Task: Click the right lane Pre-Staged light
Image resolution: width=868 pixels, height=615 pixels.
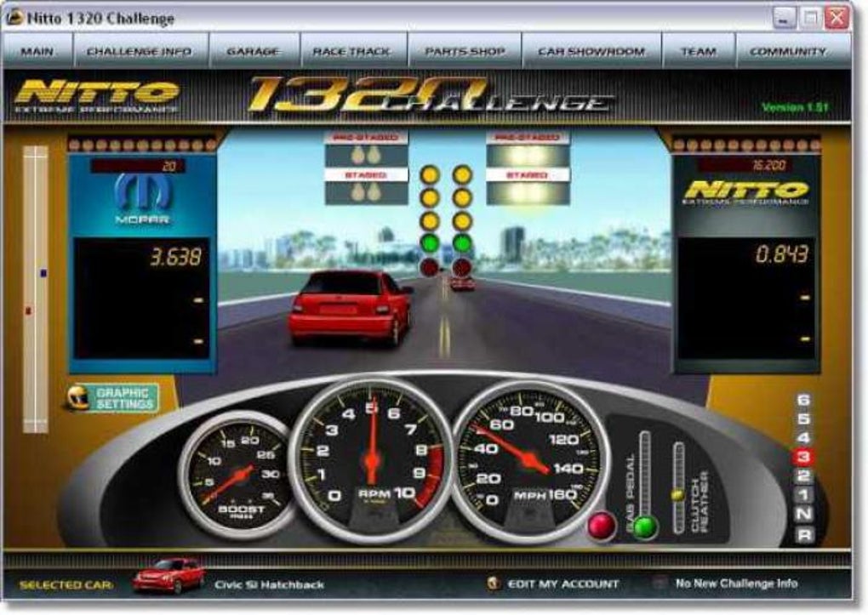Action: (x=528, y=156)
